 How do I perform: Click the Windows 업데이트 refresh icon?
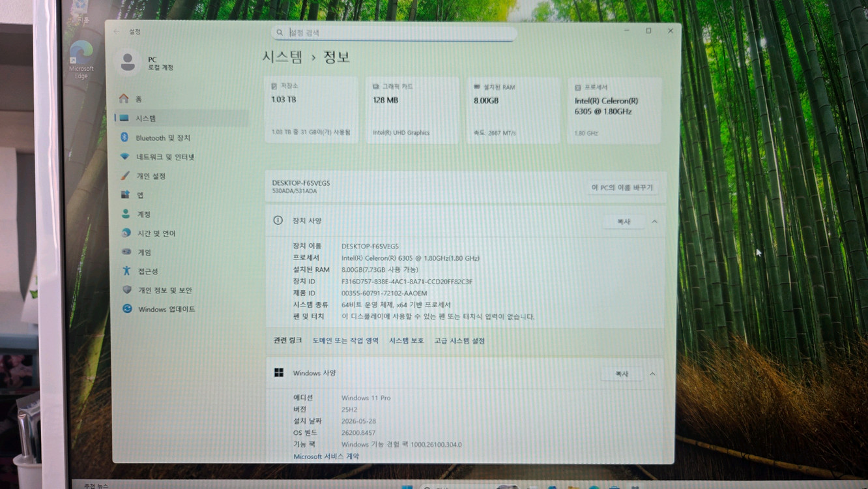127,308
